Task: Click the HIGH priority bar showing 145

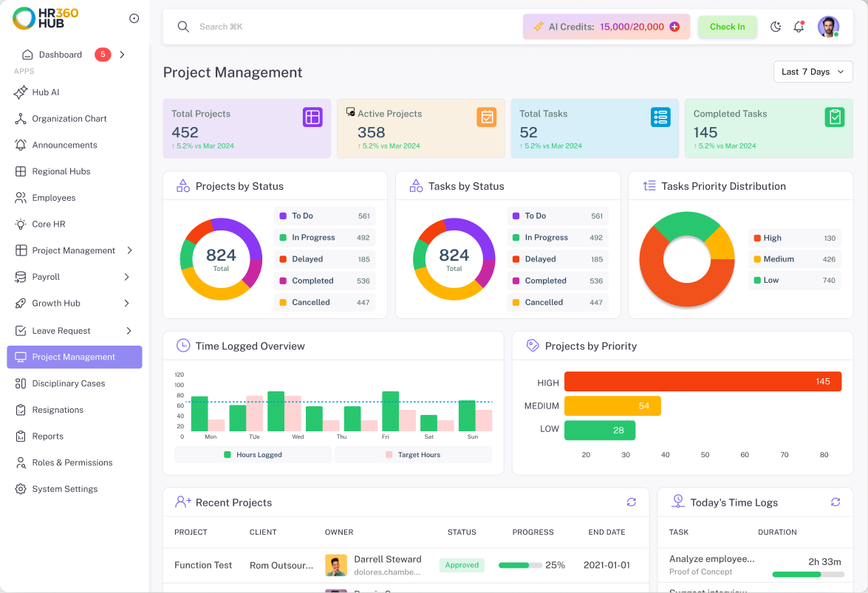Action: pos(703,382)
